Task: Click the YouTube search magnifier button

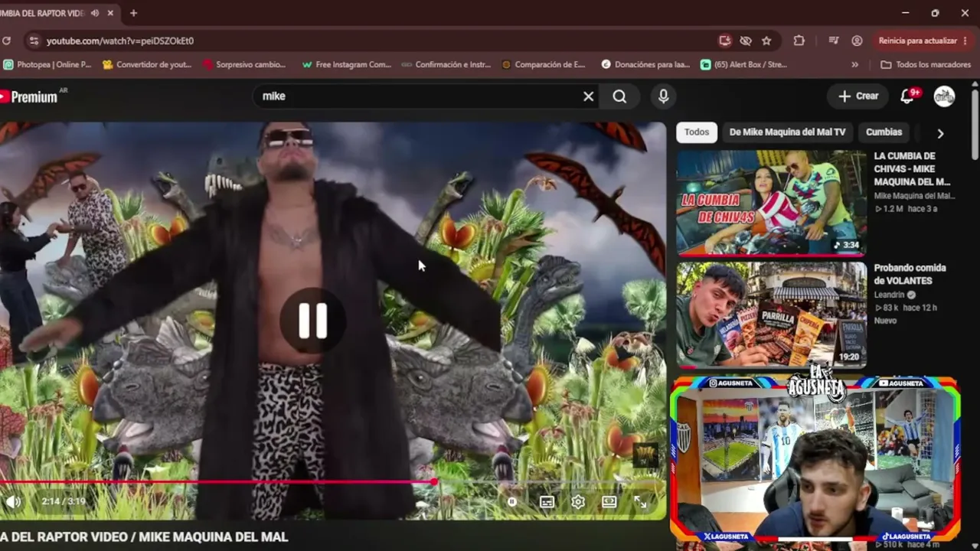Action: point(619,96)
